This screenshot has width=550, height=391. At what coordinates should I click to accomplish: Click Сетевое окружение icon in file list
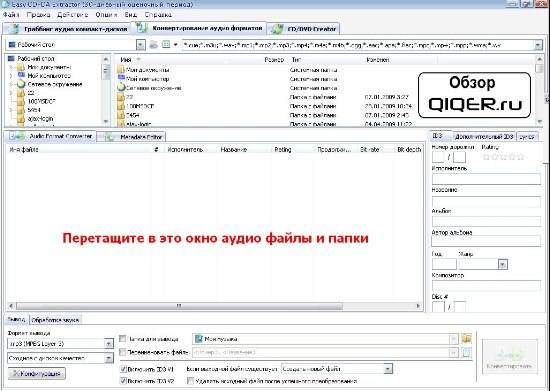(121, 88)
